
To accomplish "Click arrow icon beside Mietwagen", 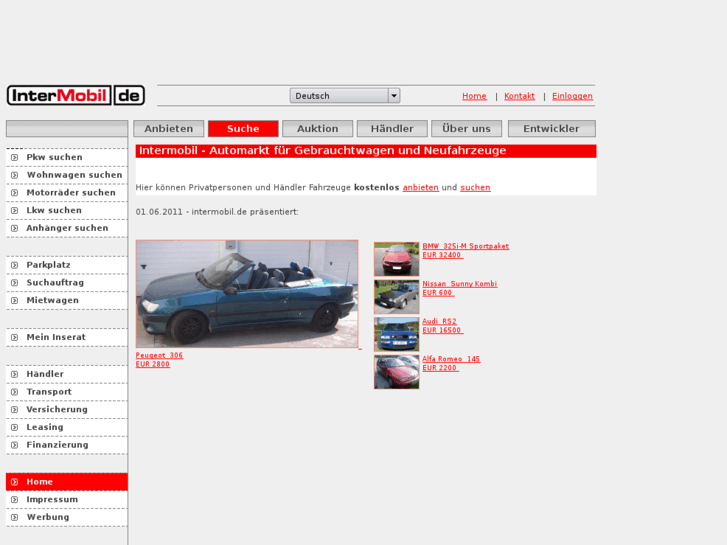I will tap(14, 301).
